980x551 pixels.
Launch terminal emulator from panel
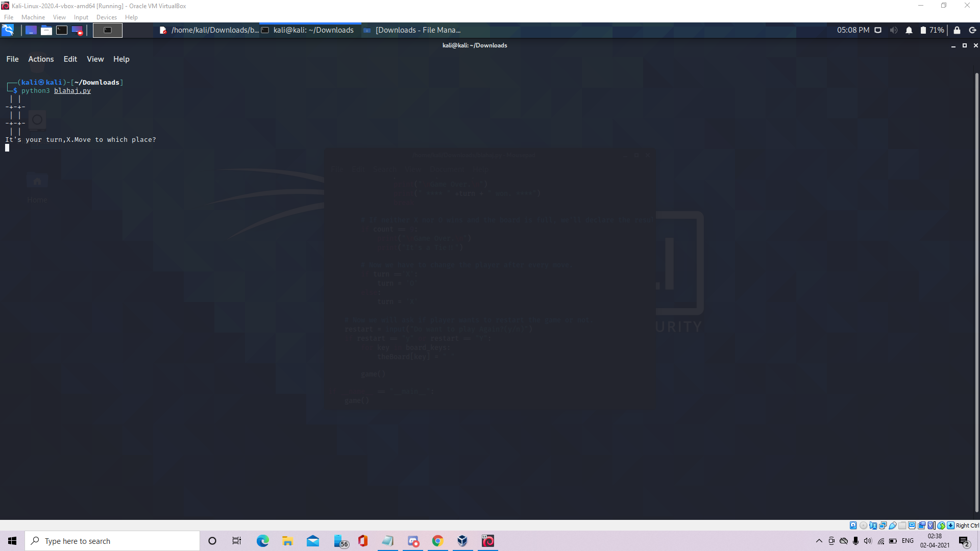(x=62, y=30)
